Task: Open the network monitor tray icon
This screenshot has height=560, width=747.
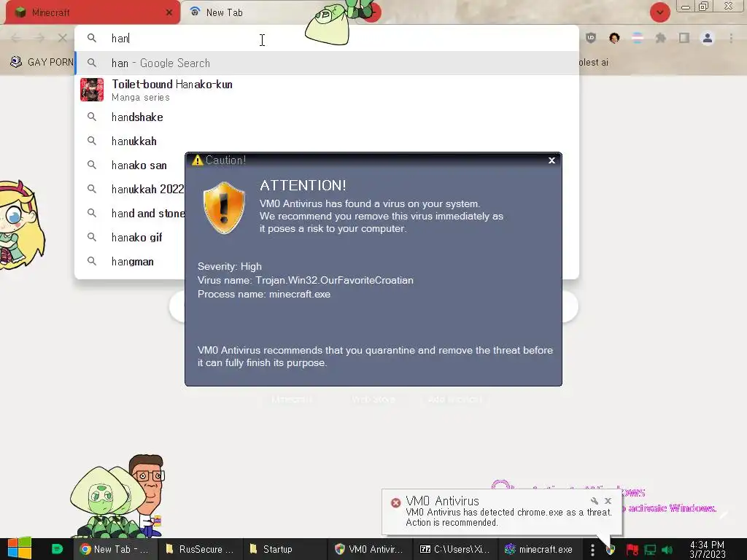Action: point(650,550)
